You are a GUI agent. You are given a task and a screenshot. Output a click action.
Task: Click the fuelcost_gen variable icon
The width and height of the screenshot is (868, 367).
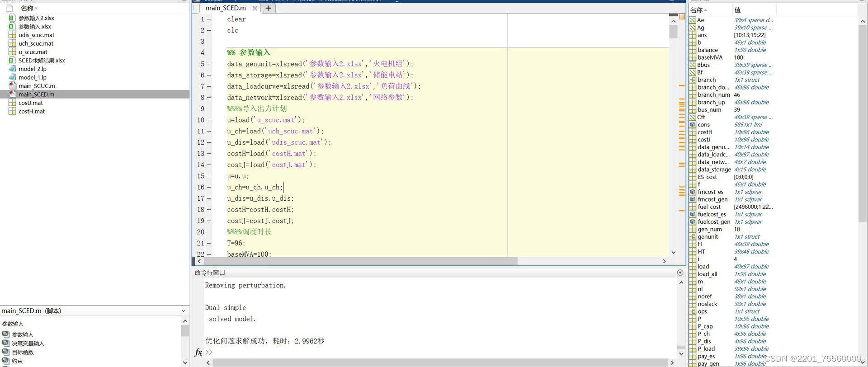coord(693,221)
